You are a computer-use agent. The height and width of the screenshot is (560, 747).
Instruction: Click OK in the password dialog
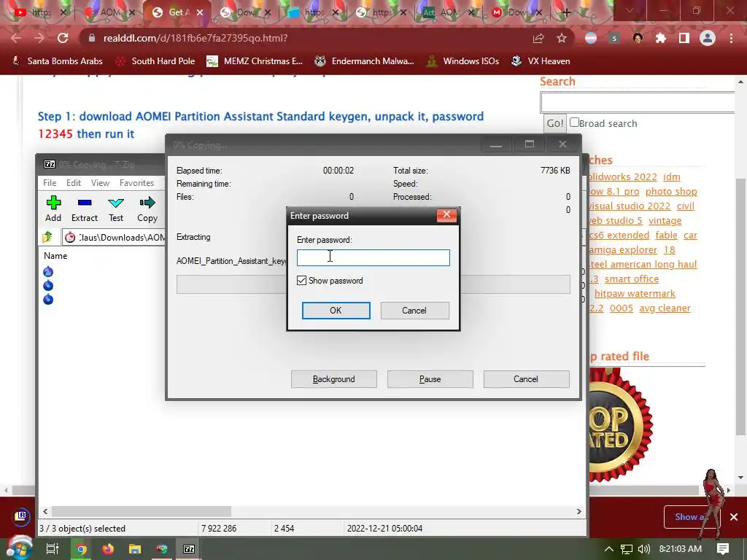pos(336,311)
